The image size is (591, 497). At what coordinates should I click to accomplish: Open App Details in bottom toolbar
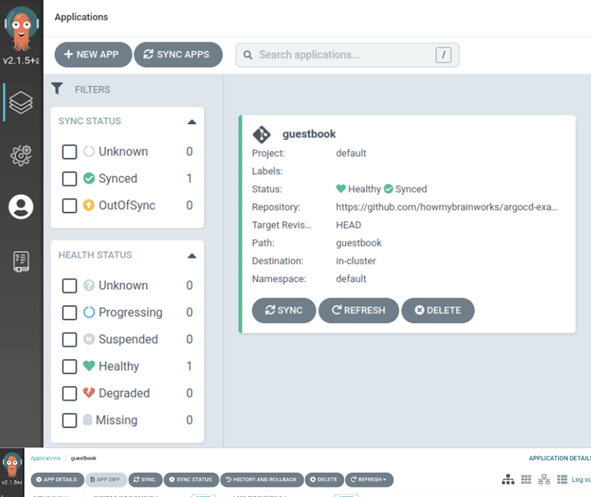tap(57, 480)
